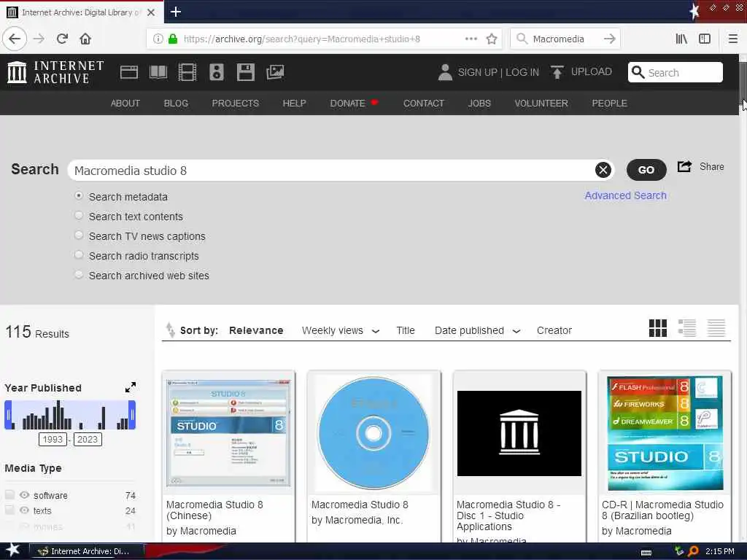747x560 pixels.
Task: Select Search text contents option
Action: 79,215
